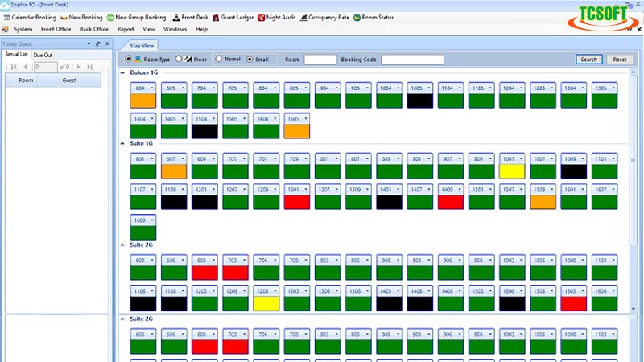Open dropdown arrow on room 1001
This screenshot has height=362, width=644.
[x=521, y=158]
